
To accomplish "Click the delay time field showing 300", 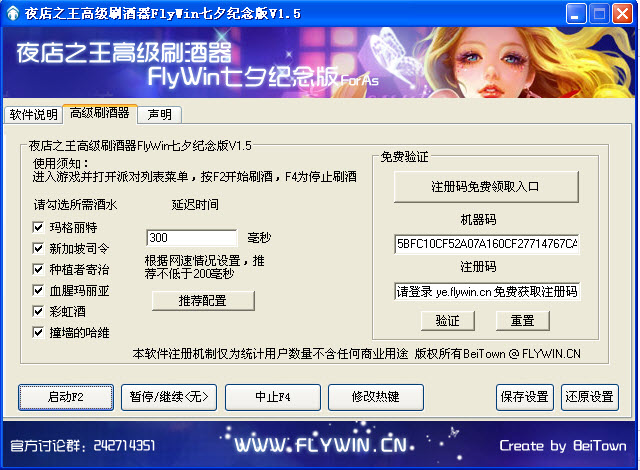I will coord(191,237).
